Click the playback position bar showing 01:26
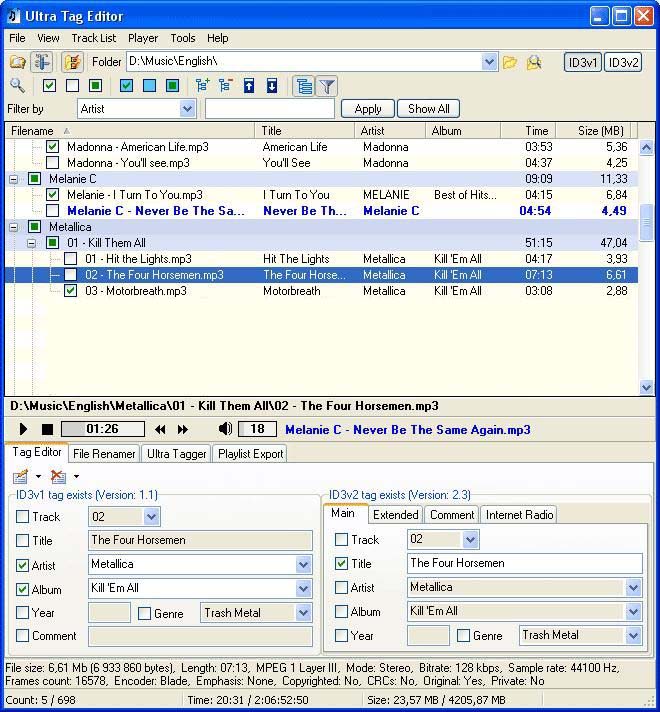Viewport: 660px width, 712px height. (x=103, y=429)
